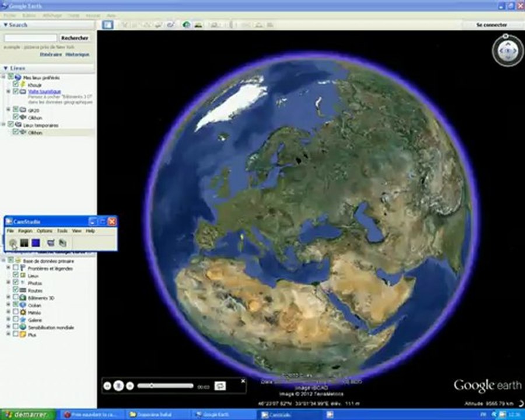The height and width of the screenshot is (420, 525).
Task: Click the CamStudio blue stop button
Action: 36,243
